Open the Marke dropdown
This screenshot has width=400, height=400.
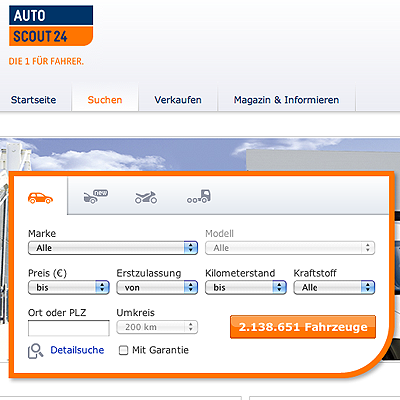pos(113,248)
